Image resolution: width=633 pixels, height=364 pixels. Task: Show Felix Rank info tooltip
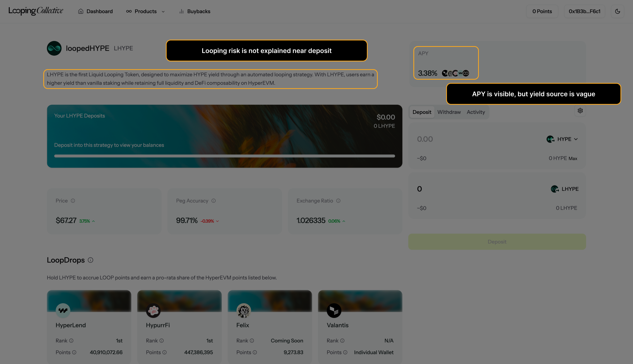[252, 341]
